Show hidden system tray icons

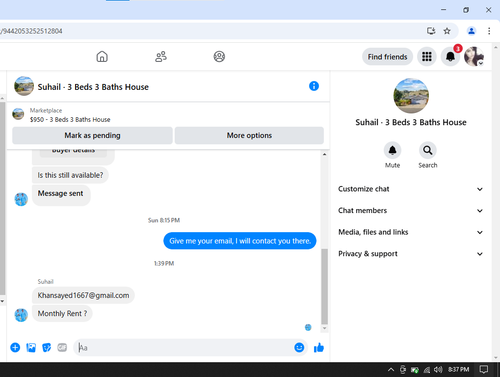[391, 369]
